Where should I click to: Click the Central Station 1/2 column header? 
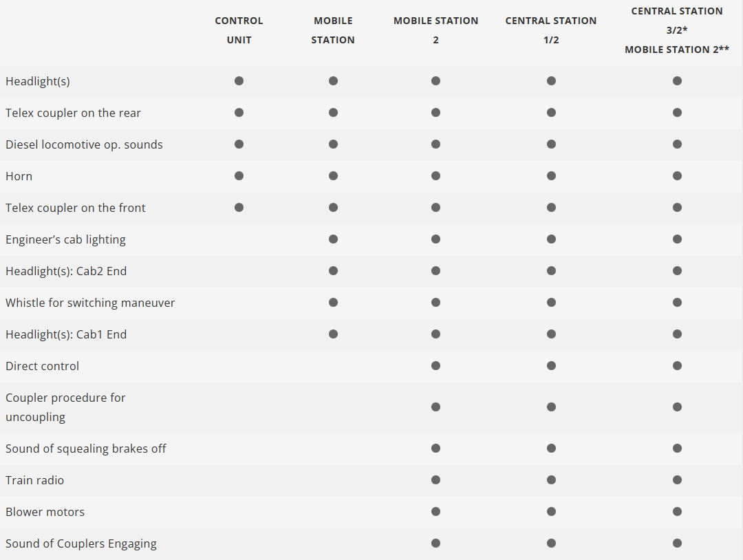point(551,30)
